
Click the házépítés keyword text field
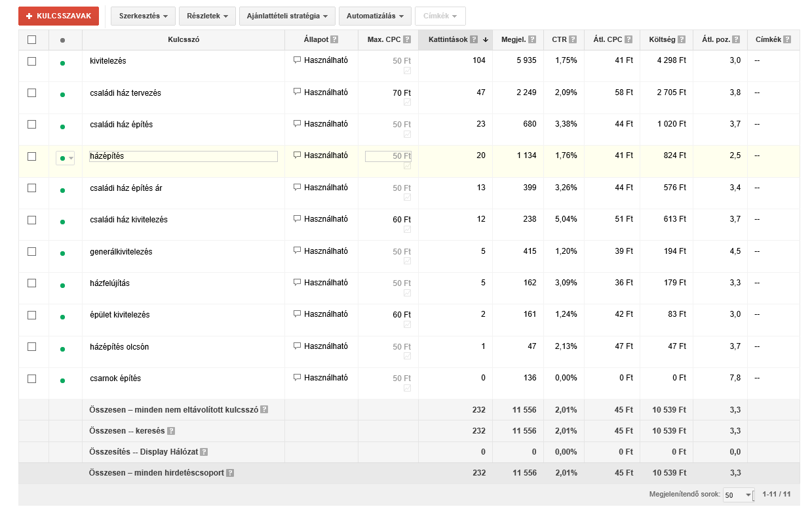(184, 157)
